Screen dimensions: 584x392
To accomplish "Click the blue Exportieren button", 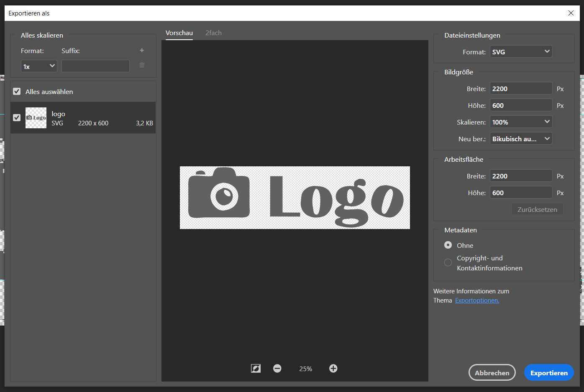I will [x=549, y=372].
